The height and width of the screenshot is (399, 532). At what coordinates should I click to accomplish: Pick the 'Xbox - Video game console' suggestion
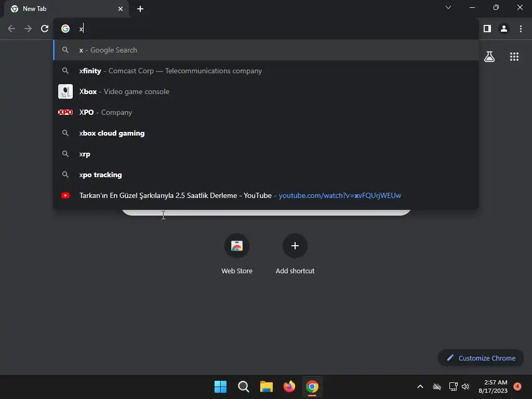tap(266, 91)
